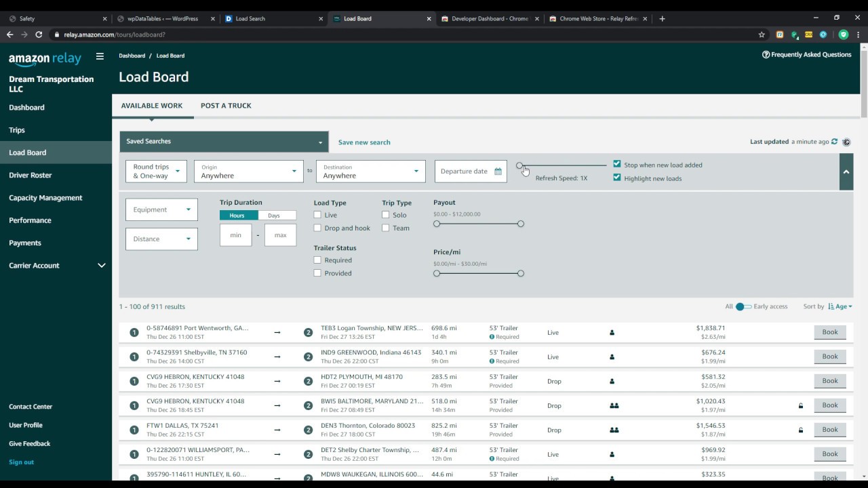The image size is (868, 488).
Task: Click team driver icon on DEN3 Thornton row
Action: pos(614,430)
